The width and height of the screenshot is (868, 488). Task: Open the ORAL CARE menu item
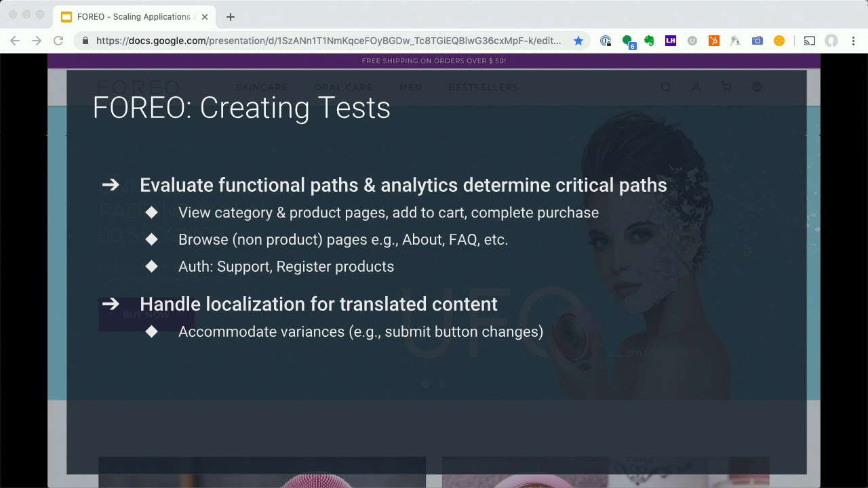[343, 87]
